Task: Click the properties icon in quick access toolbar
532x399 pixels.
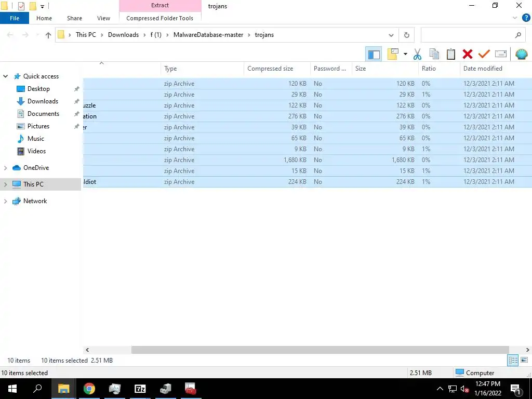Action: (21, 6)
